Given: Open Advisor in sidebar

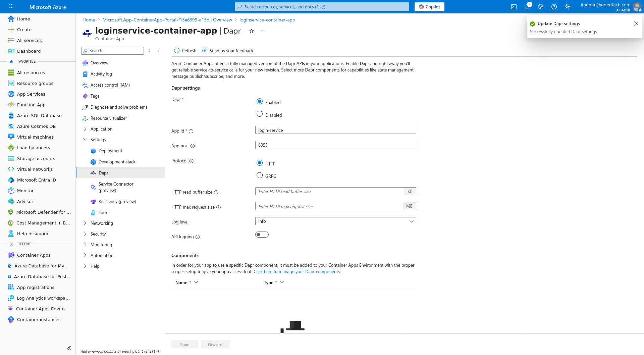Looking at the screenshot, I should [x=25, y=201].
